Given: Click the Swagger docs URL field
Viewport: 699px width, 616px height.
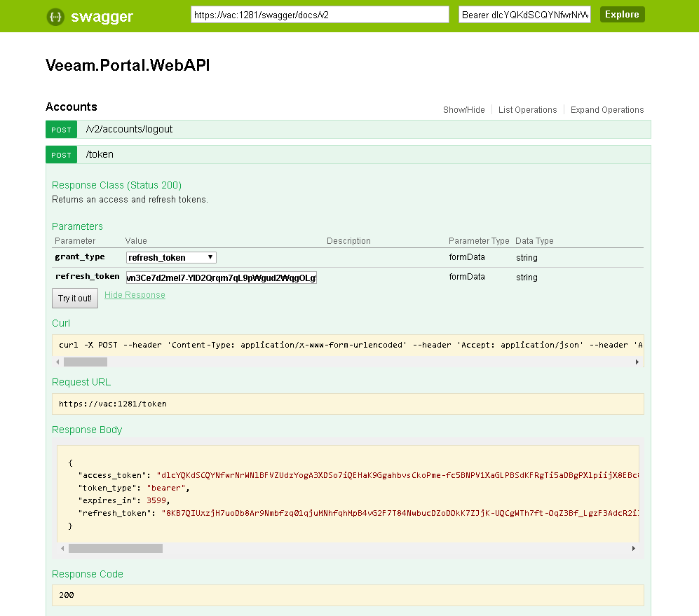Looking at the screenshot, I should pyautogui.click(x=320, y=15).
